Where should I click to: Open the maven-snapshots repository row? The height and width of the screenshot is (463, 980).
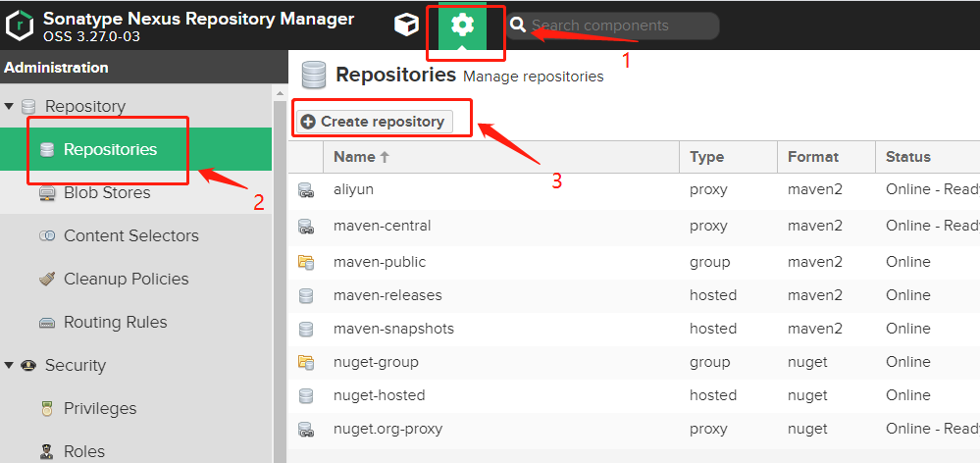[634, 329]
